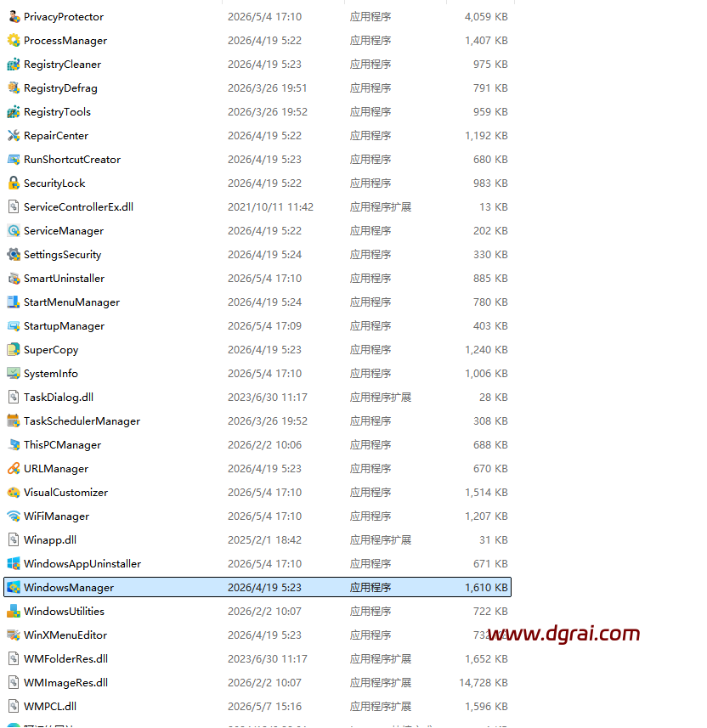Click the Winapp.dll file icon
Image resolution: width=707 pixels, height=728 pixels.
point(14,539)
